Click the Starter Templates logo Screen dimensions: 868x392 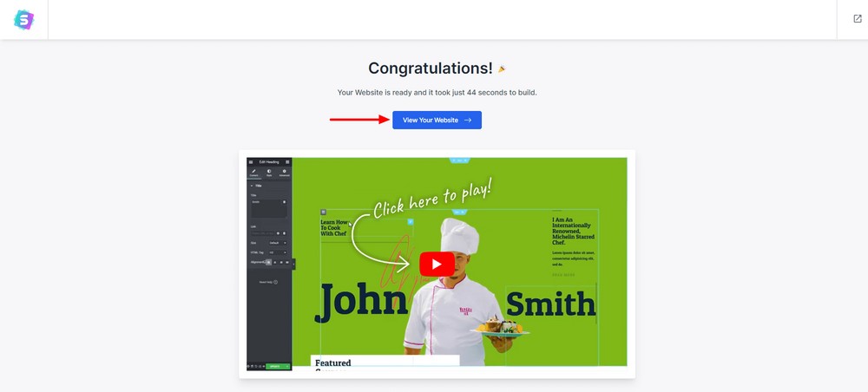pyautogui.click(x=23, y=19)
